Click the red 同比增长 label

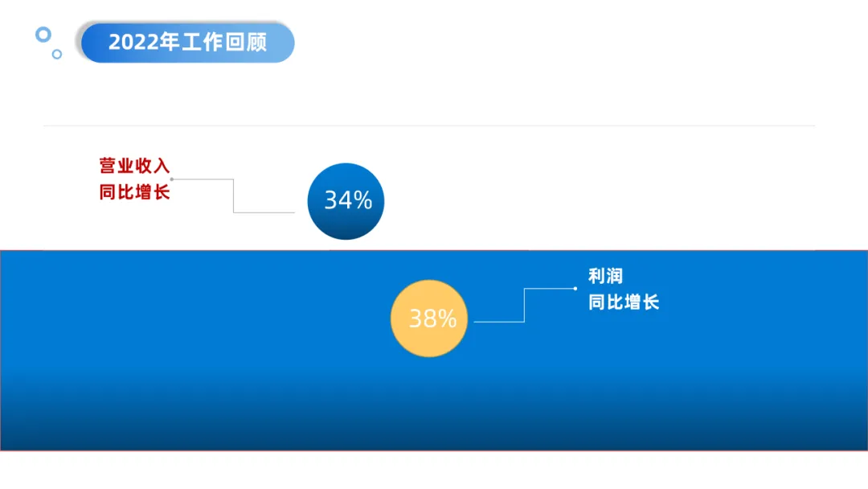pos(134,192)
